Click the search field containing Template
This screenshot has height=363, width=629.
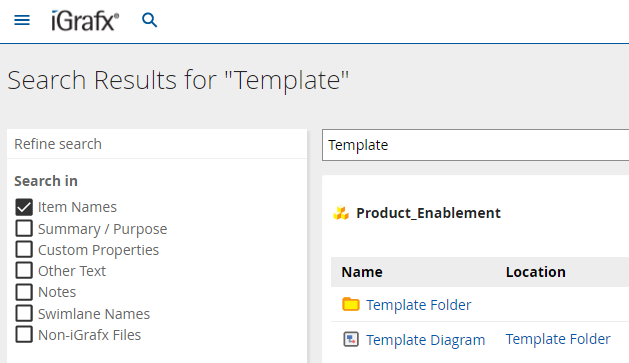(x=475, y=145)
